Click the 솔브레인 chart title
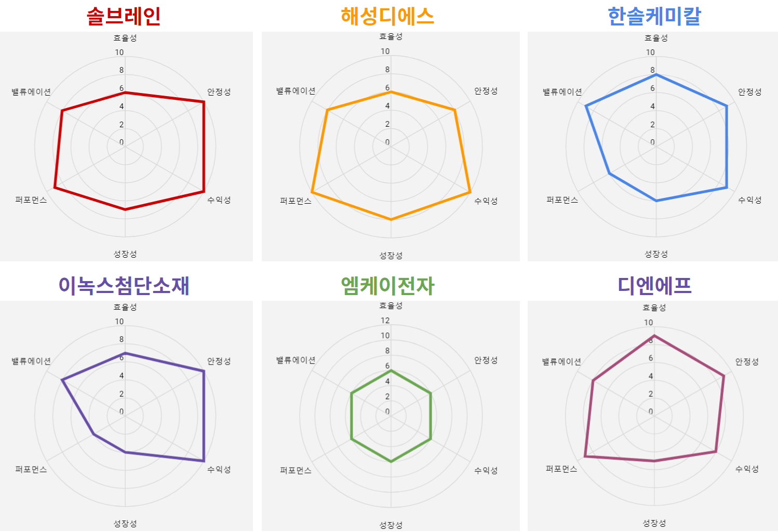The height and width of the screenshot is (532, 778). pyautogui.click(x=124, y=16)
